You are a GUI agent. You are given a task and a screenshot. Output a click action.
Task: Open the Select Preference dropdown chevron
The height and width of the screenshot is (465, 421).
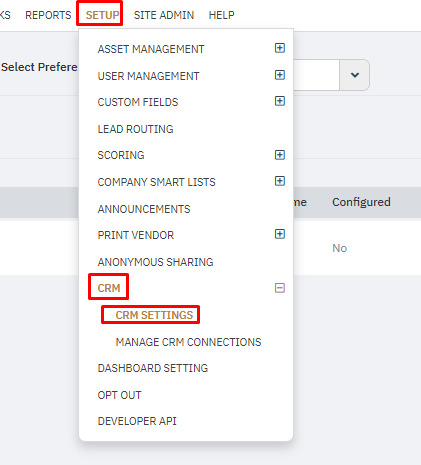(355, 75)
